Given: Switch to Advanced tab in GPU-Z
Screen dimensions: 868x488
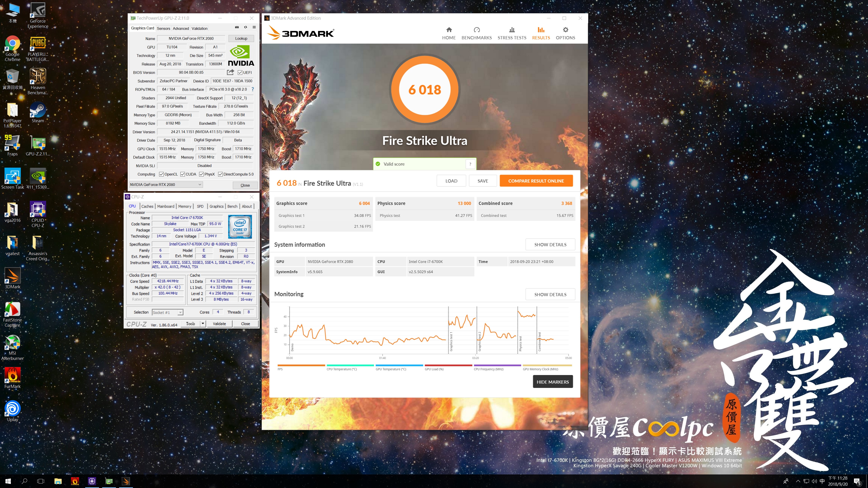Looking at the screenshot, I should tap(181, 28).
